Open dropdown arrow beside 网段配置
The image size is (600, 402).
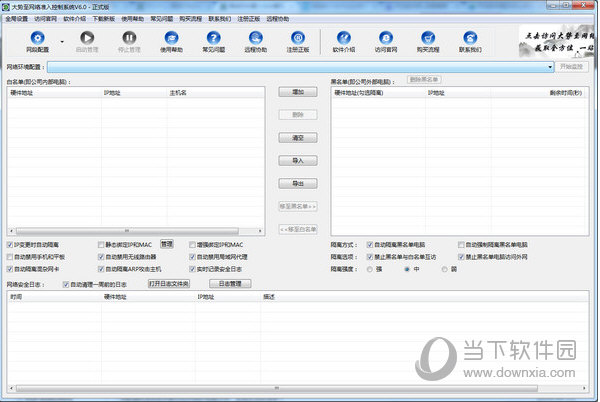62,42
